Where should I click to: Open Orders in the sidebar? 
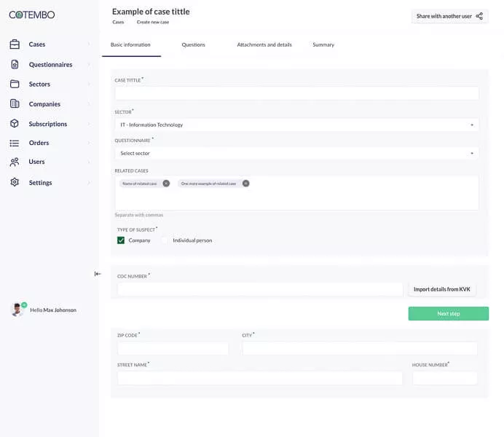click(39, 143)
